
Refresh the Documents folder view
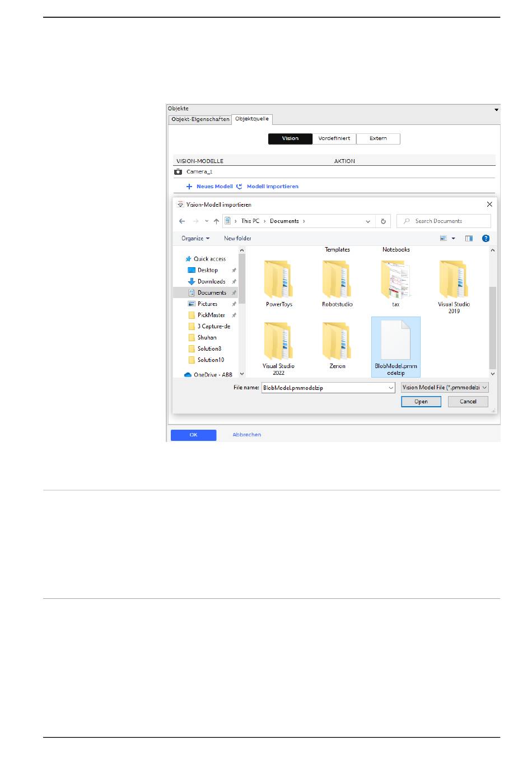coord(383,221)
